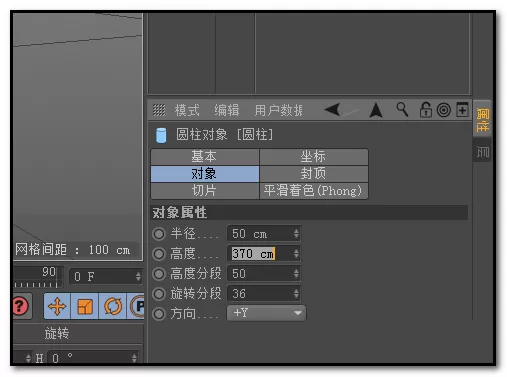Select the 对象 tab

tap(205, 174)
